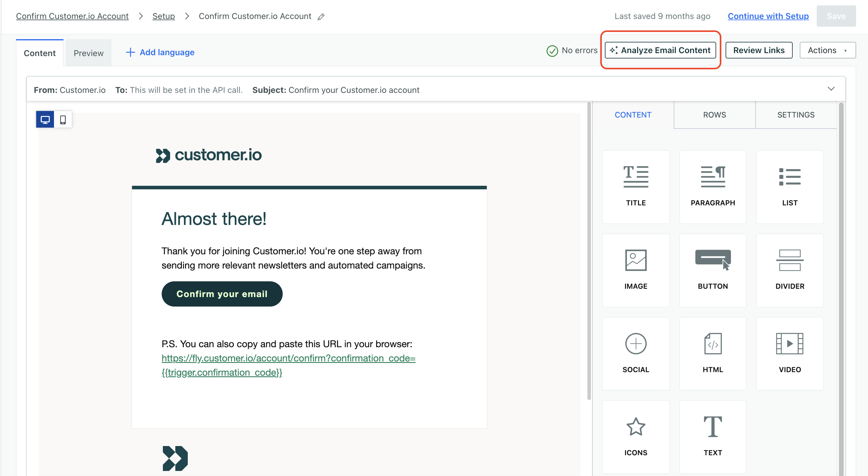The width and height of the screenshot is (868, 476).
Task: Select the Divider content block
Action: (x=789, y=270)
